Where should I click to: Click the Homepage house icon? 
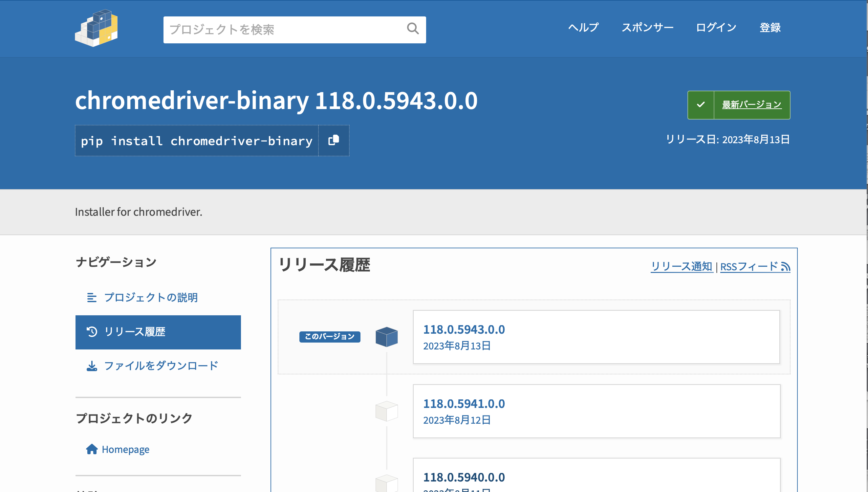(92, 449)
